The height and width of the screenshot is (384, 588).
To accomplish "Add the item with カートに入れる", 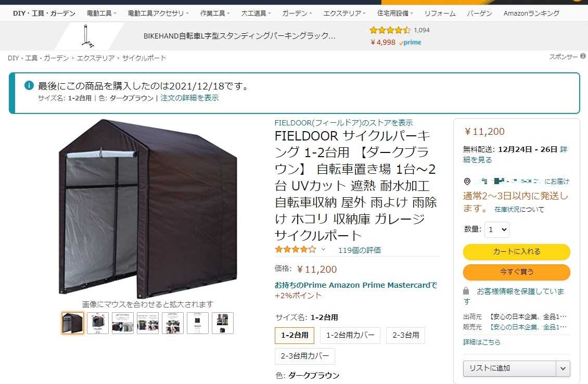I will (516, 252).
